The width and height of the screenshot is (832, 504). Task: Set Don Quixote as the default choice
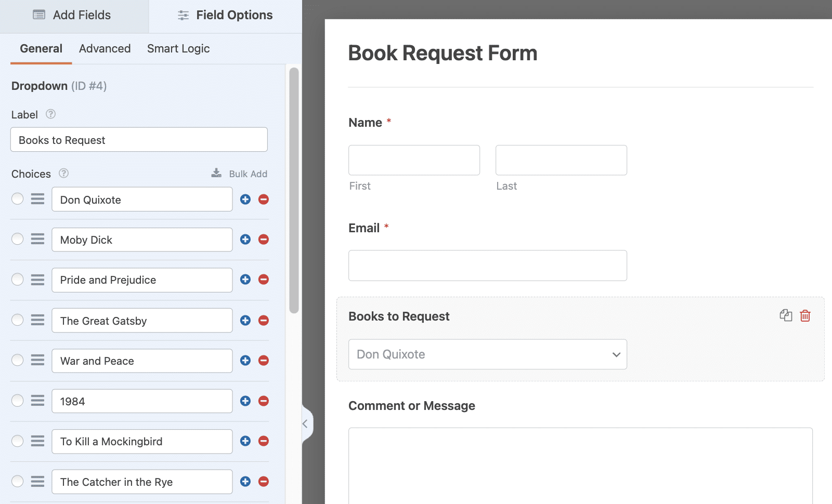(18, 199)
